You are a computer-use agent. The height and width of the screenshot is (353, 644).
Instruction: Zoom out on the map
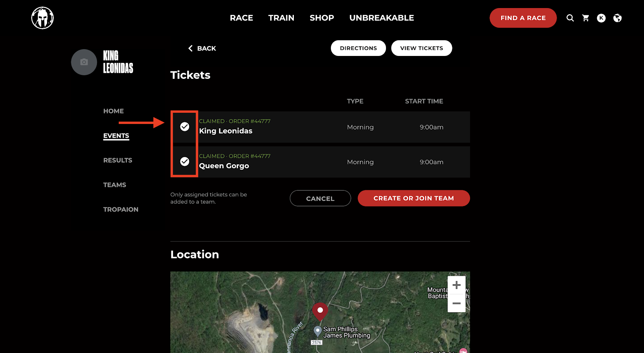point(456,303)
